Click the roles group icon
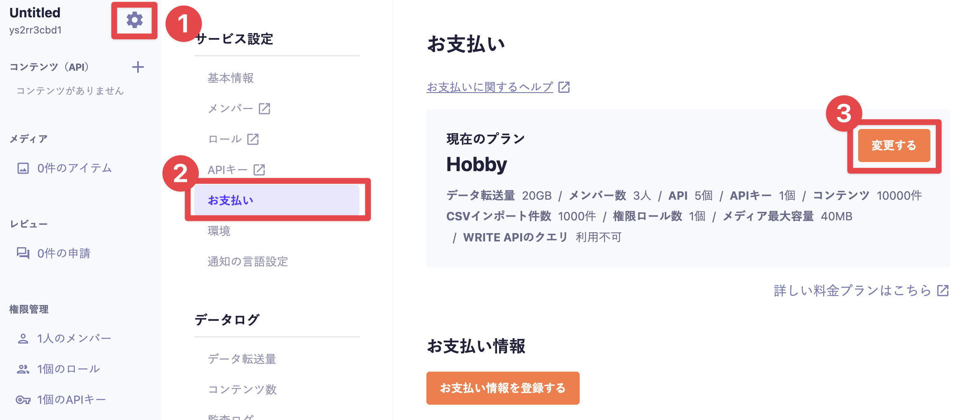The width and height of the screenshot is (980, 420). [x=23, y=369]
